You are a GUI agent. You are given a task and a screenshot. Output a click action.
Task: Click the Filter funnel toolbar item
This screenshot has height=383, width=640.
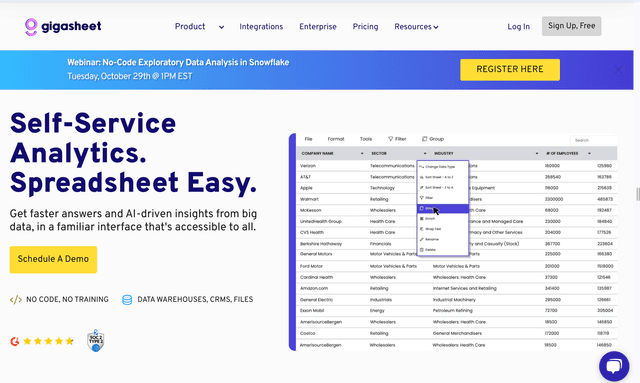[397, 139]
